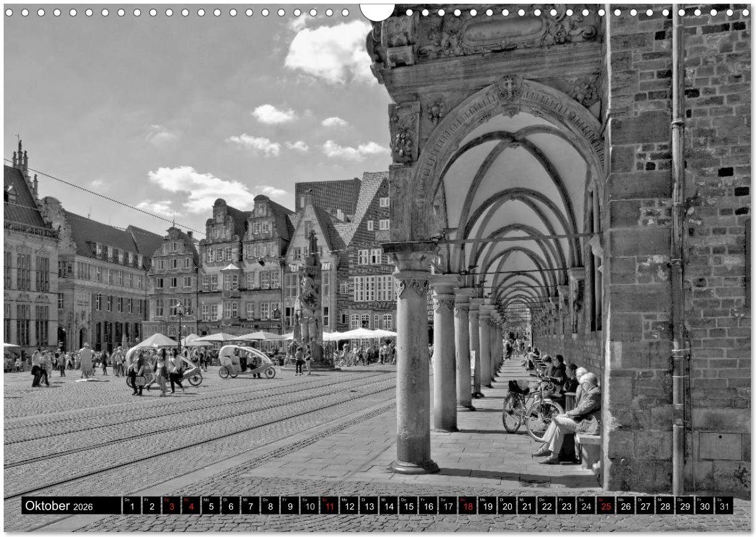This screenshot has width=756, height=537.
Task: Select day 14 in the calendar strip
Action: pyautogui.click(x=388, y=505)
